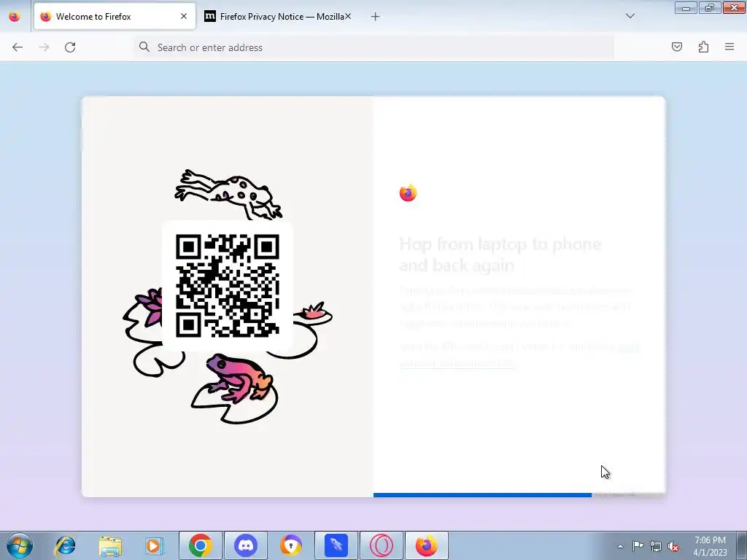Click the Firefox logo on welcome card

pyautogui.click(x=409, y=192)
